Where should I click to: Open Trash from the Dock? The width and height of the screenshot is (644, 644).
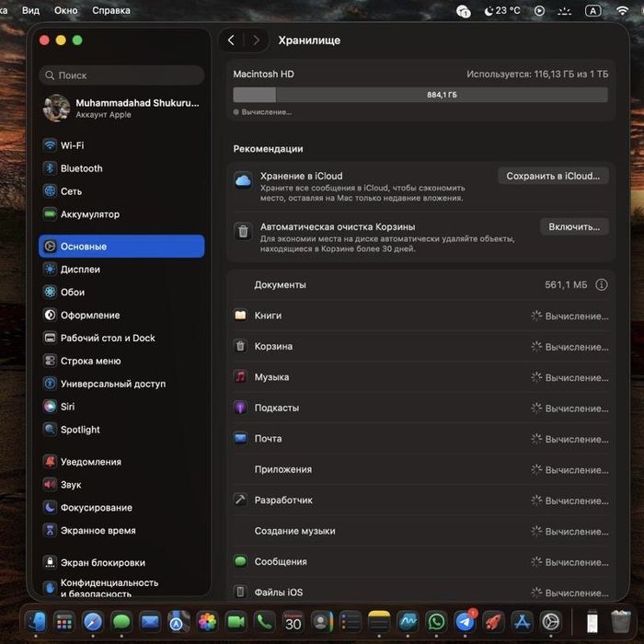coord(621,622)
